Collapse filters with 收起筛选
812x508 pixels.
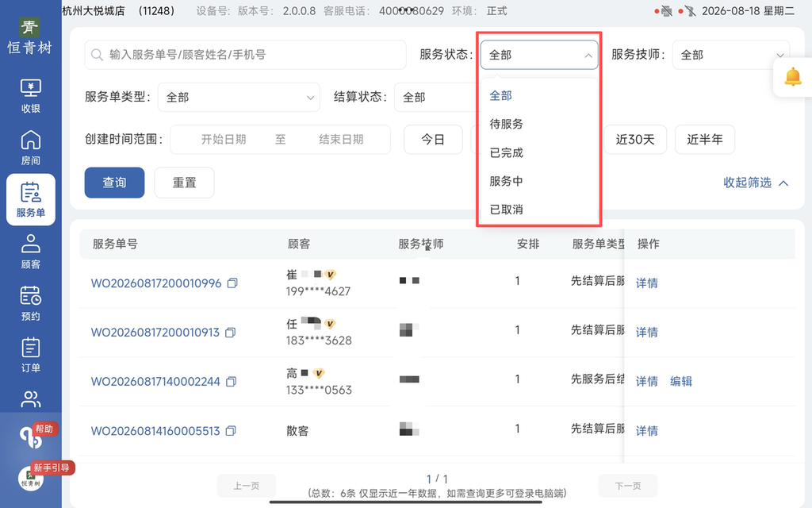[756, 183]
